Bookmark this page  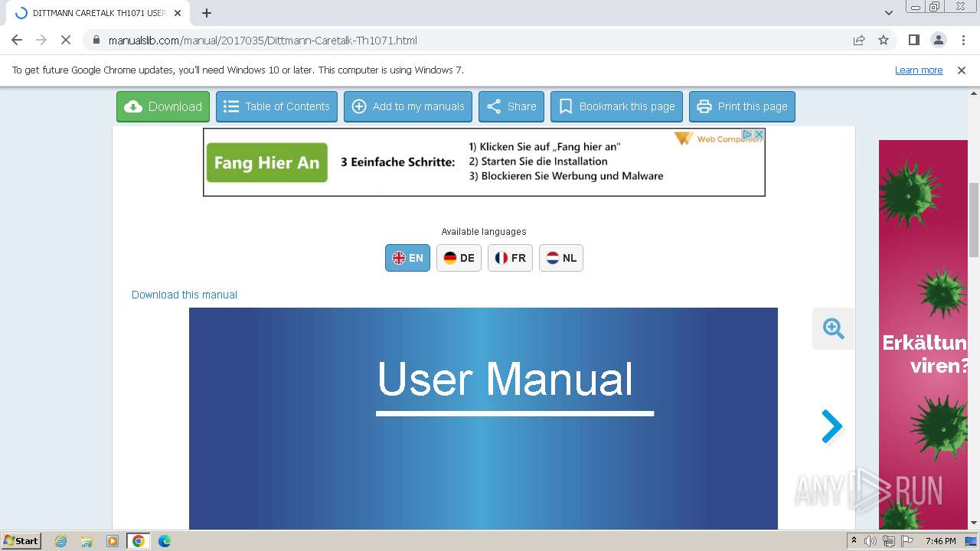pyautogui.click(x=616, y=106)
